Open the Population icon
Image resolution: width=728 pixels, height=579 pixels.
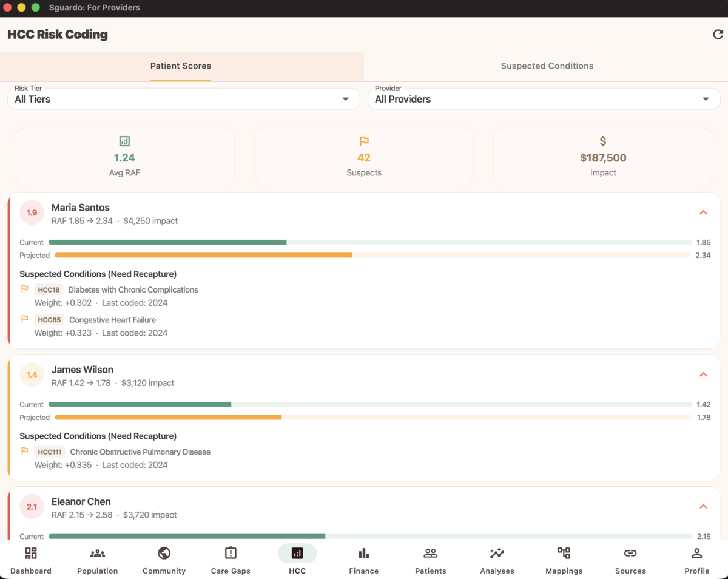tap(97, 554)
